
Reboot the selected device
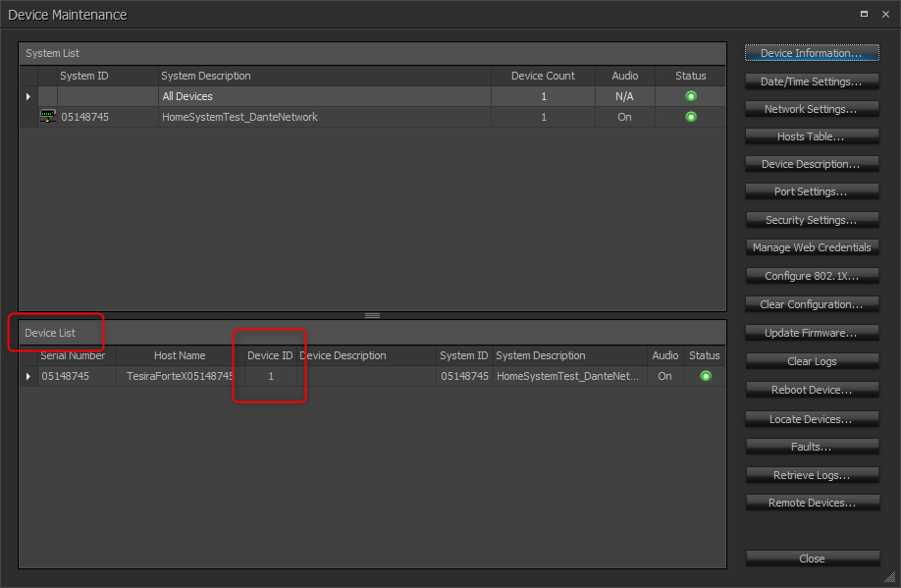813,389
